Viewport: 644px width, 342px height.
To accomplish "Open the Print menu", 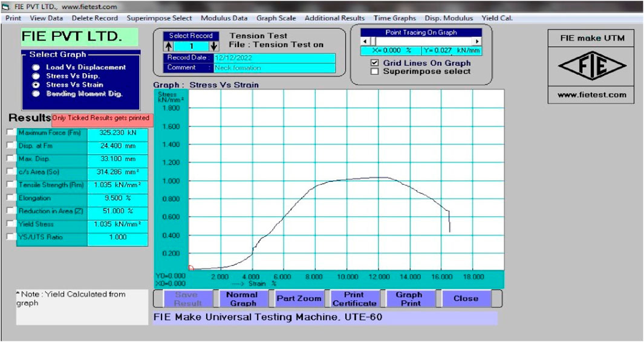I will click(13, 18).
